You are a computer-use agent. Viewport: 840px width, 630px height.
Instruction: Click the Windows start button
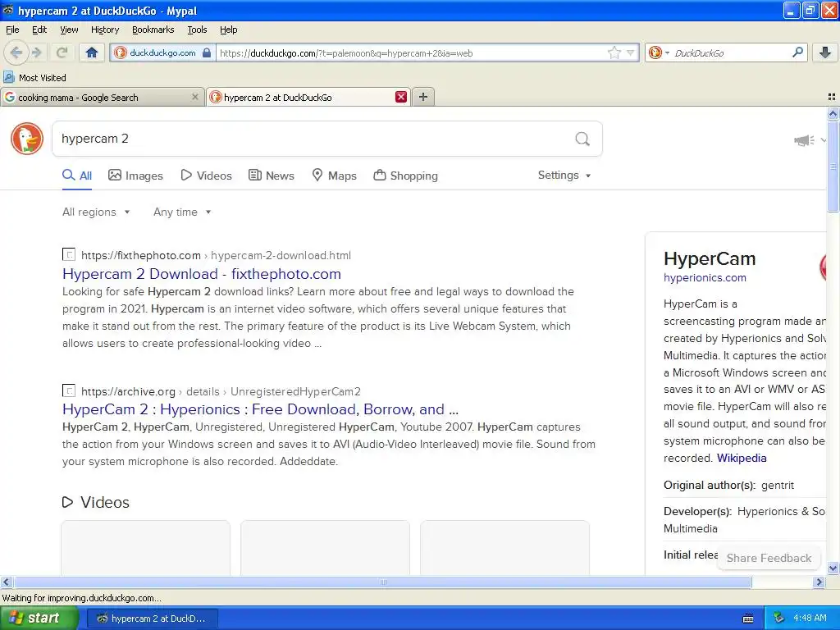tap(39, 618)
